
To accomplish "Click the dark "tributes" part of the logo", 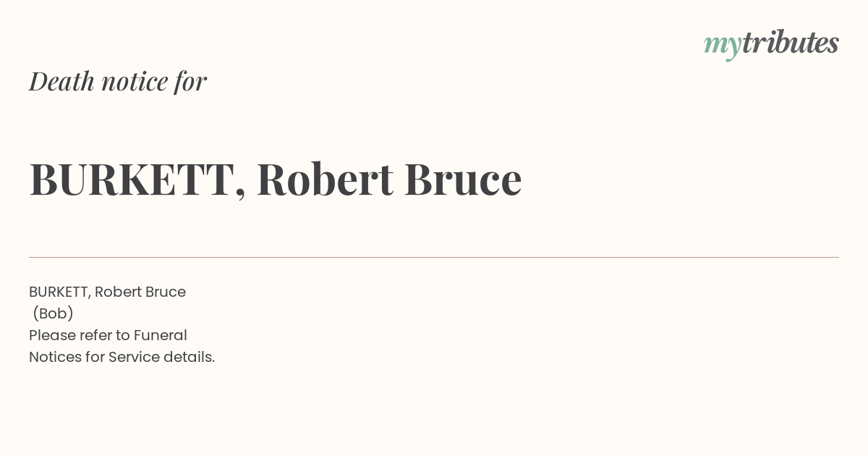I will [x=791, y=42].
